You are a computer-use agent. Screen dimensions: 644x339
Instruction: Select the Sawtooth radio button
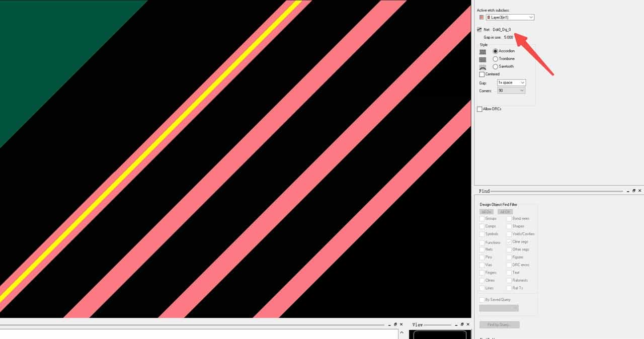point(495,66)
